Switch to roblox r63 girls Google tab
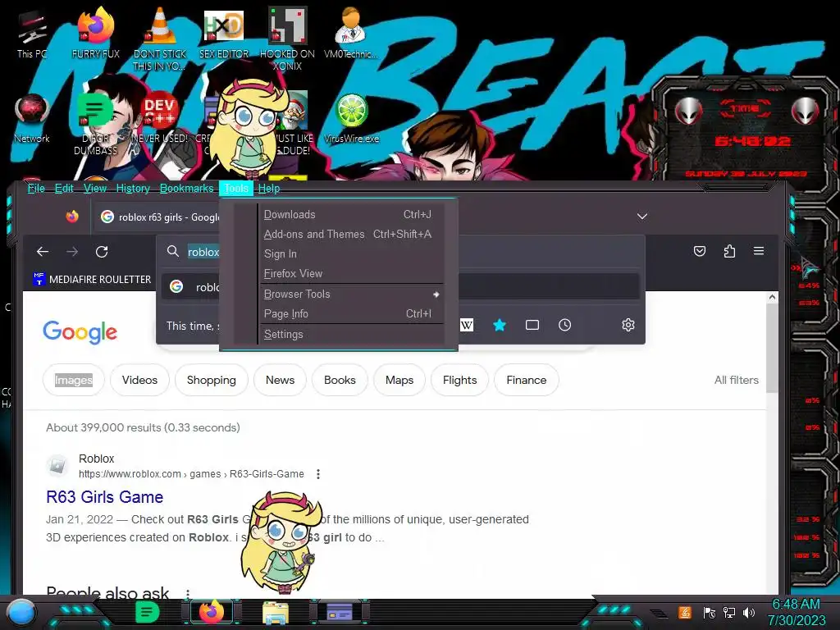 coord(160,217)
